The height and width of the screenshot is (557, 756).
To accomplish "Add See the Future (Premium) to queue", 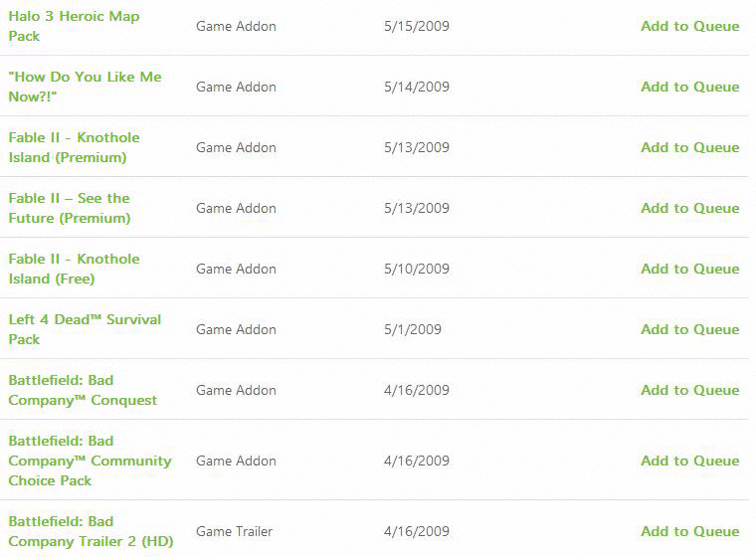I will [690, 208].
